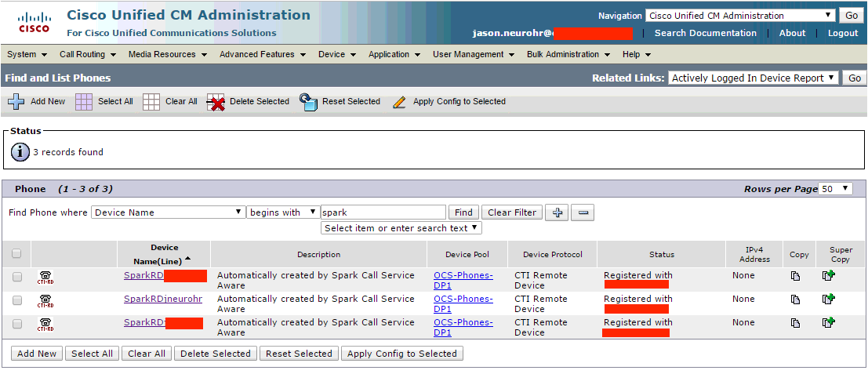Click Super Copy icon for SparkRDjneurohr row
Viewport: 868px width, 374px height.
(829, 299)
